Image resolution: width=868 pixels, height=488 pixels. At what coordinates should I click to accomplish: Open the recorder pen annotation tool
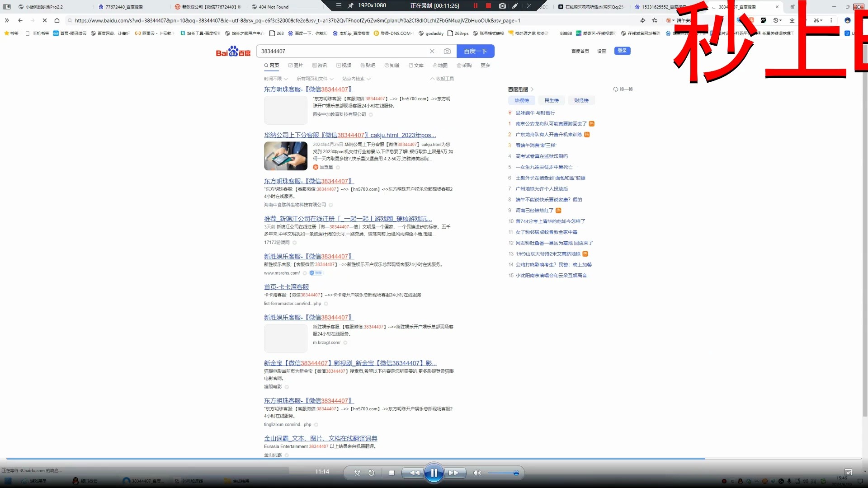pos(515,6)
